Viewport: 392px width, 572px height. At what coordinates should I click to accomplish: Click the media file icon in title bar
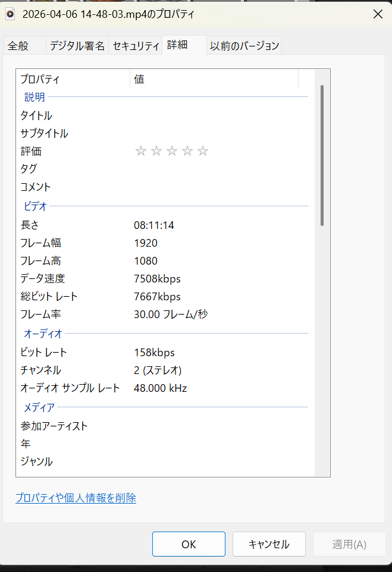click(10, 14)
